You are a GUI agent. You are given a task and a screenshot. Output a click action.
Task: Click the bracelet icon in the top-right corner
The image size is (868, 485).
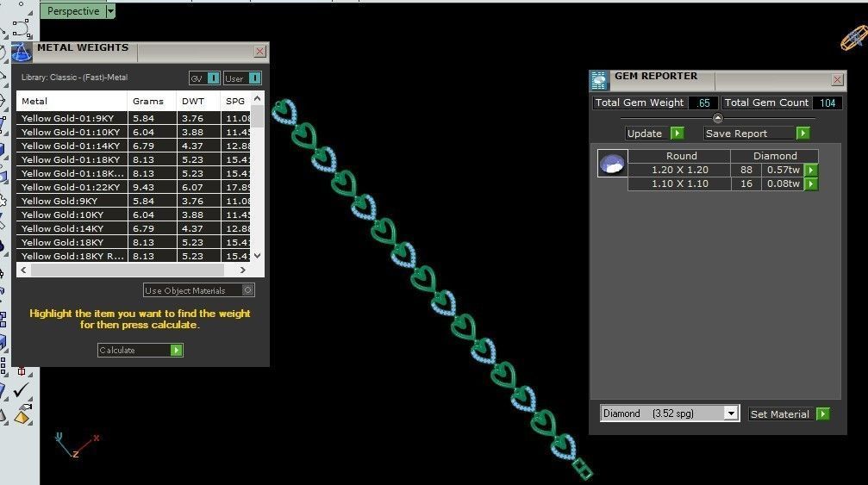pos(854,39)
